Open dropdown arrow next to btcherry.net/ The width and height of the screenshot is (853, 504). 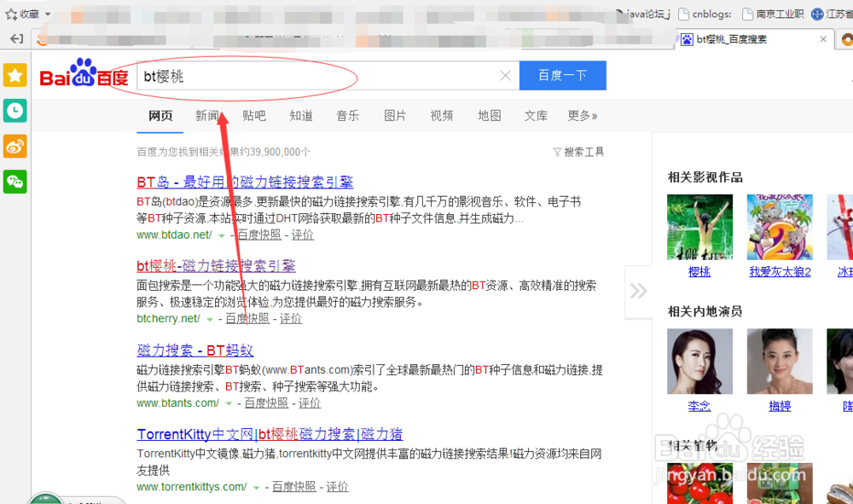point(210,319)
